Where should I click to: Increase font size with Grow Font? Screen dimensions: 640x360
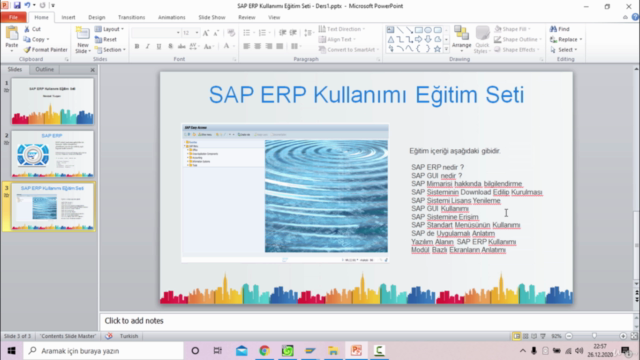point(206,33)
